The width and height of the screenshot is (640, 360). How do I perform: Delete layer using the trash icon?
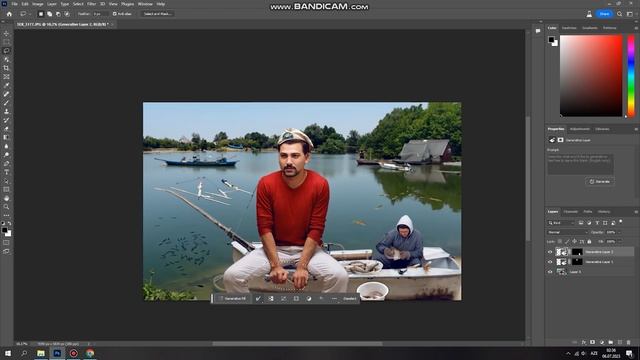coord(629,342)
